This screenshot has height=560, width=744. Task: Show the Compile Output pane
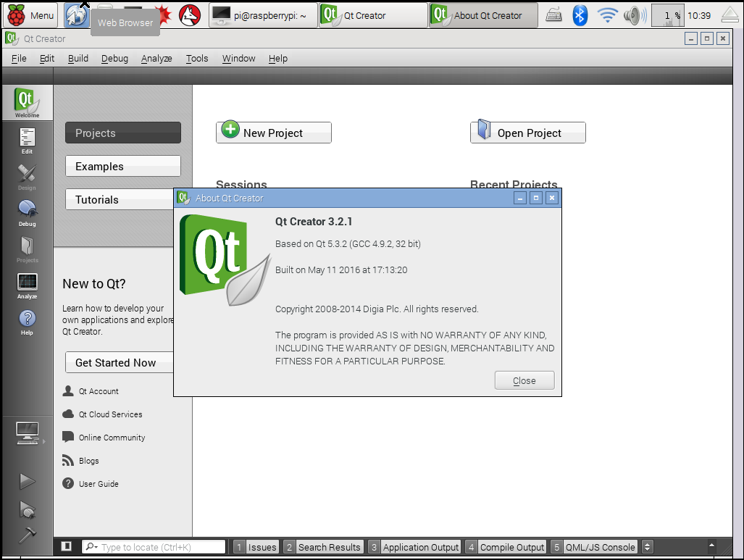click(x=506, y=547)
